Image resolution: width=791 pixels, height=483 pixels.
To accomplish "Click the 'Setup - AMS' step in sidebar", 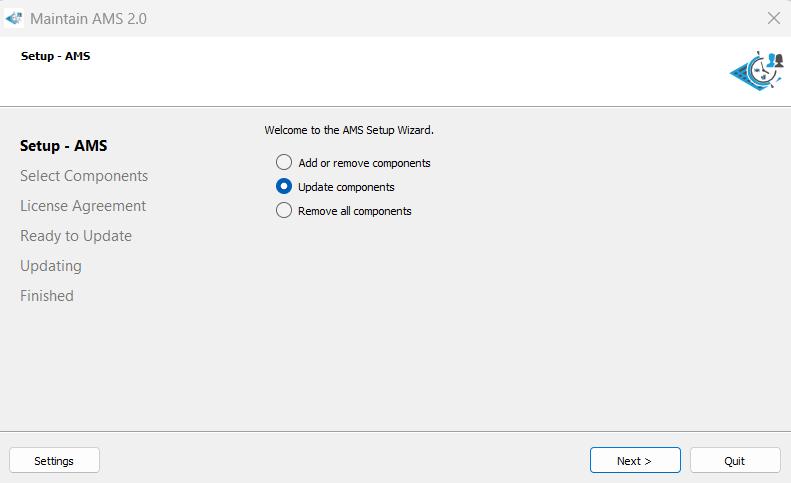I will click(x=63, y=146).
